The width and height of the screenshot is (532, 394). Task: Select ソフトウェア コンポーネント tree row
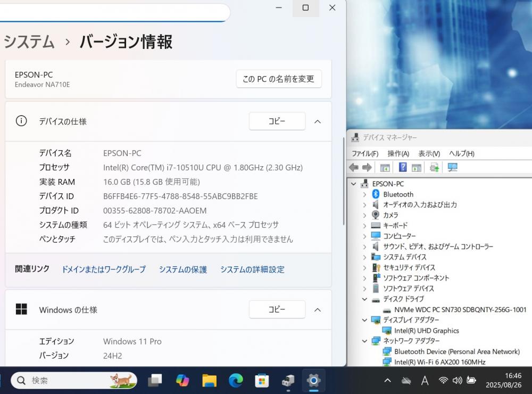[x=416, y=278]
